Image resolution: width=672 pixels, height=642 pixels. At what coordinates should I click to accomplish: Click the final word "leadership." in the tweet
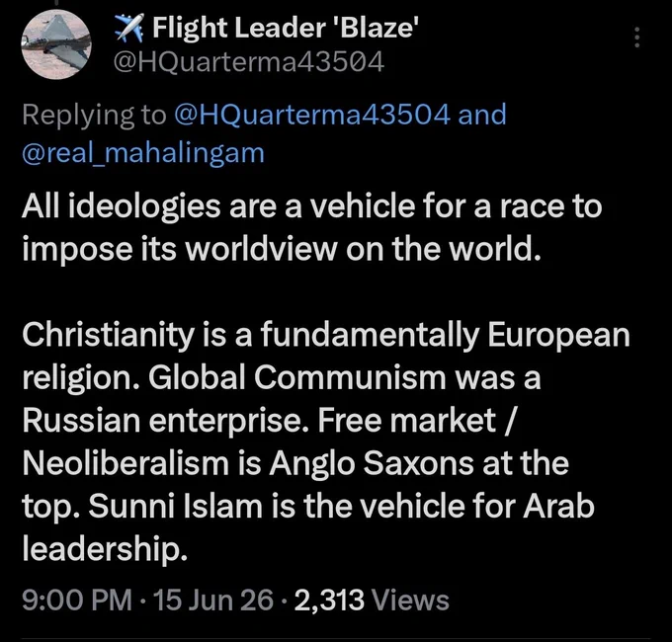pyautogui.click(x=105, y=549)
